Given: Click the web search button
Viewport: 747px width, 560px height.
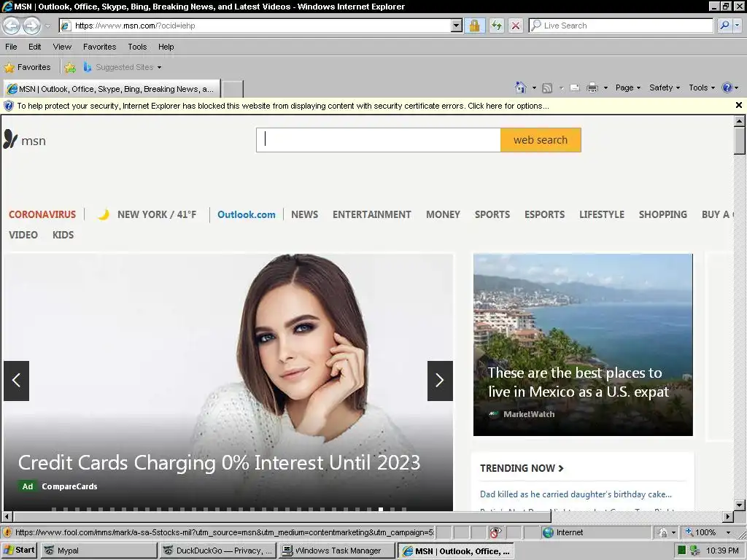Looking at the screenshot, I should click(541, 140).
